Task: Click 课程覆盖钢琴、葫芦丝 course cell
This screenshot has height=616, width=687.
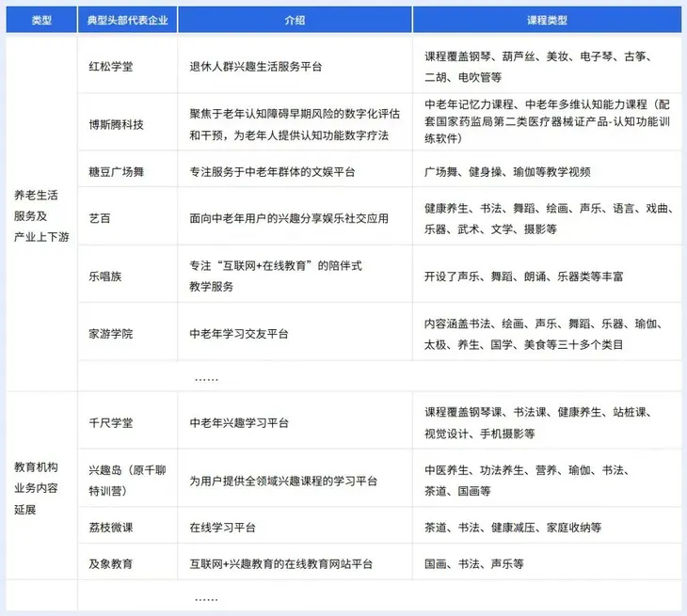Action: pos(547,66)
